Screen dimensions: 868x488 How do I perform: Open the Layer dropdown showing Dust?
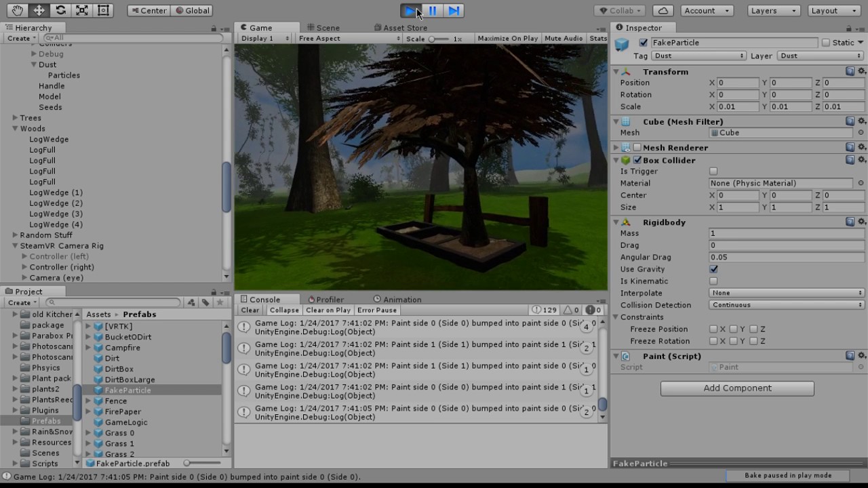(x=821, y=56)
